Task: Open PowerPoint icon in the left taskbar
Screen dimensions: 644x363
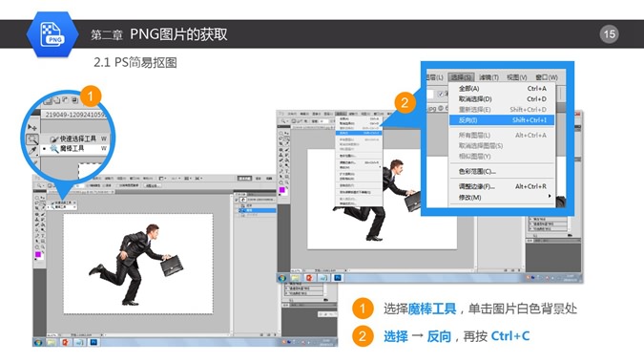Action: click(x=65, y=342)
